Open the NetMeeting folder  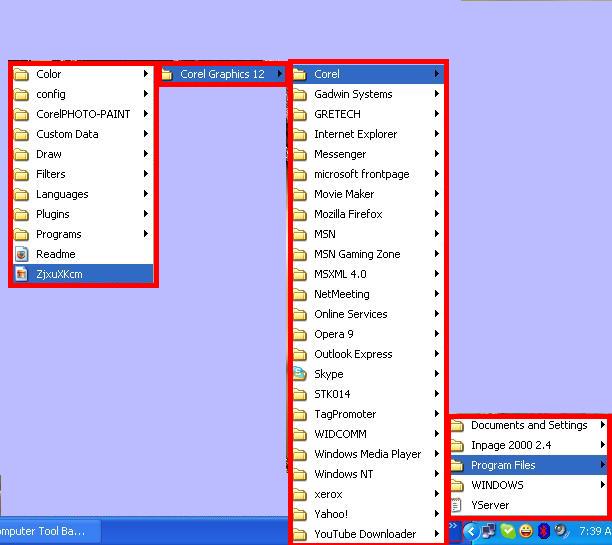[x=368, y=294]
